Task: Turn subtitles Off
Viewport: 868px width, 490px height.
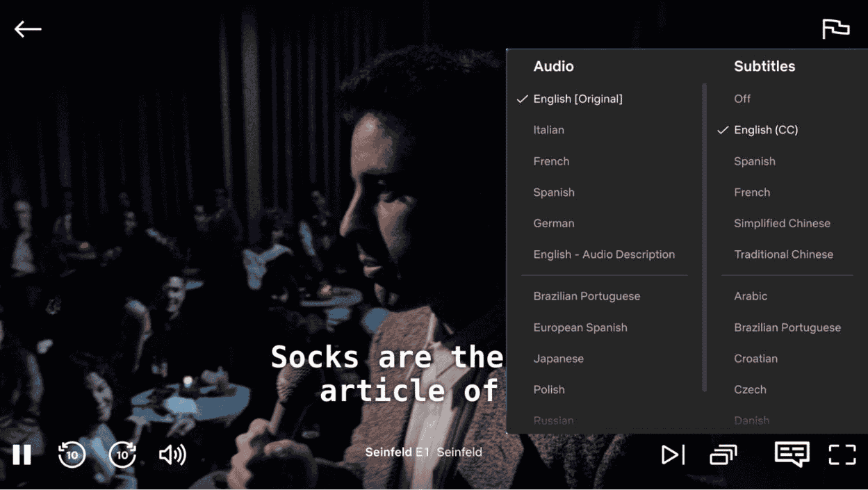Action: [742, 99]
